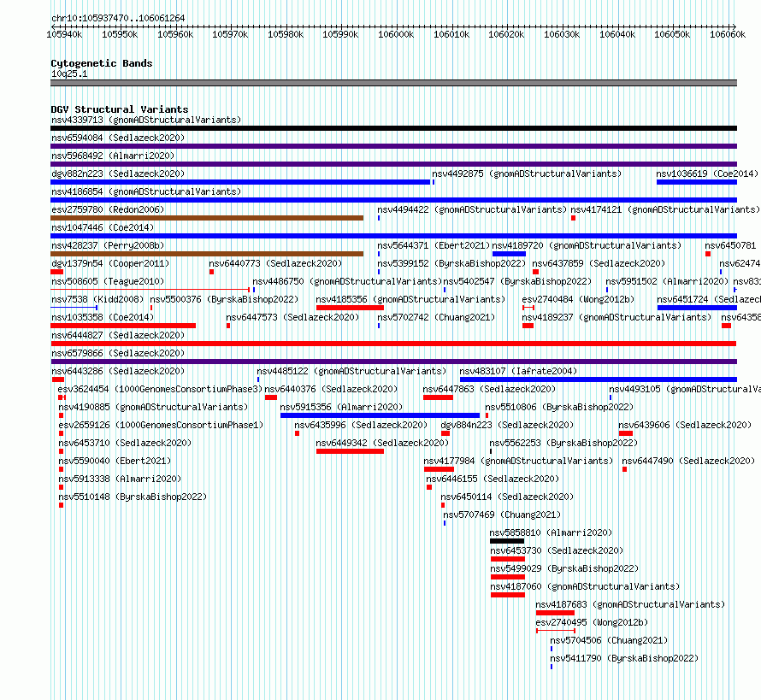The width and height of the screenshot is (761, 700).
Task: Open esv3624454 1000GenomesConsortiumPhase3 label
Action: pyautogui.click(x=160, y=389)
